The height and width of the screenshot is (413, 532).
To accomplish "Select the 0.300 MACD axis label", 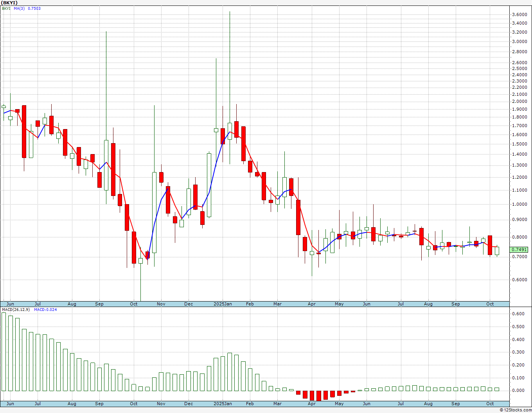I will (x=518, y=352).
